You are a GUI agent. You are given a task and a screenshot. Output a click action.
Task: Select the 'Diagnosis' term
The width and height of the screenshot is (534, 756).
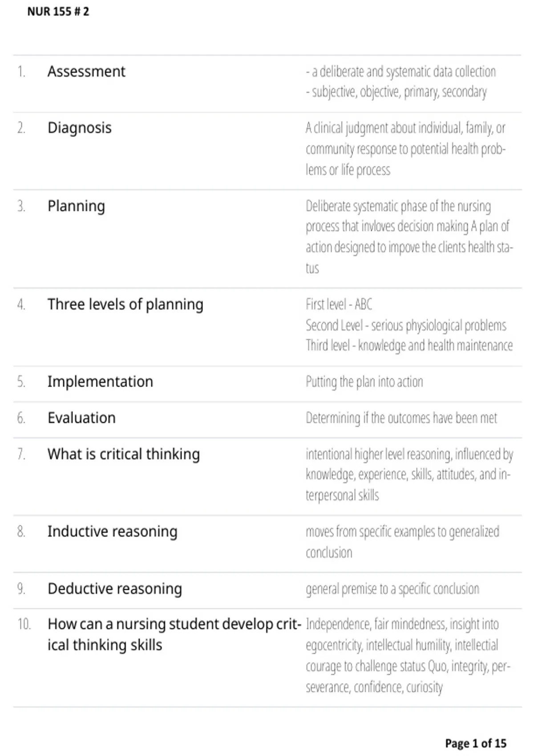[x=80, y=128]
